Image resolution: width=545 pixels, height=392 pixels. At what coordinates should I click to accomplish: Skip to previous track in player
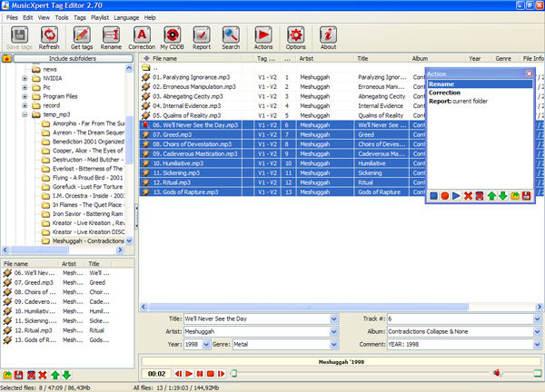[x=178, y=374]
